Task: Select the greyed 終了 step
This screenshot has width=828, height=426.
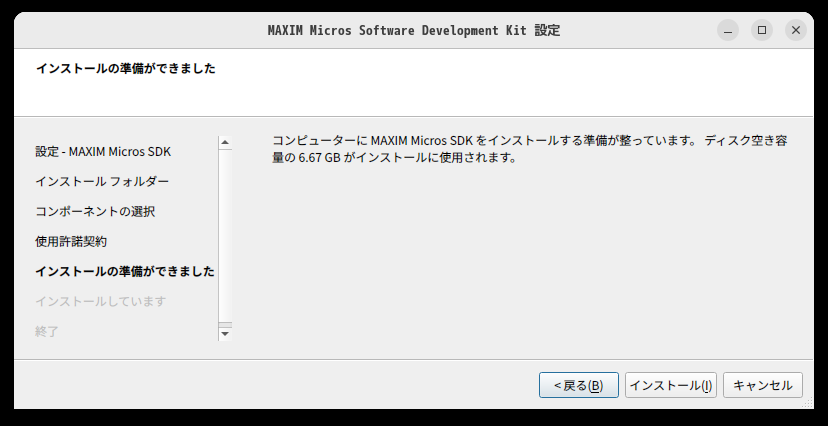Action: pyautogui.click(x=46, y=332)
